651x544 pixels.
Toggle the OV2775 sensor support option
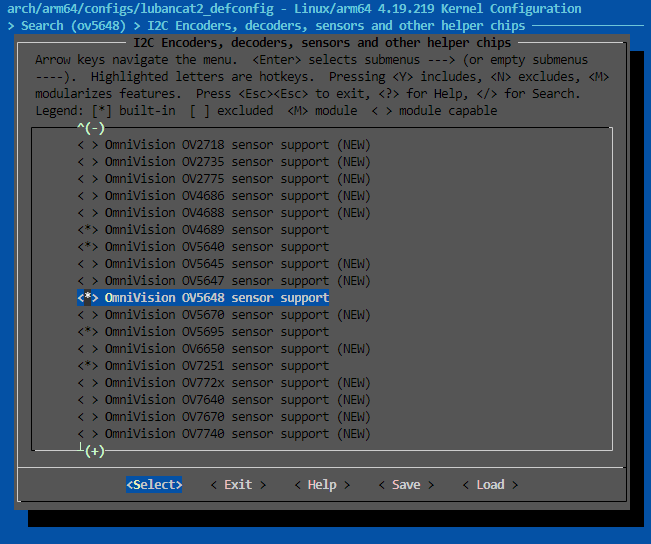point(88,179)
